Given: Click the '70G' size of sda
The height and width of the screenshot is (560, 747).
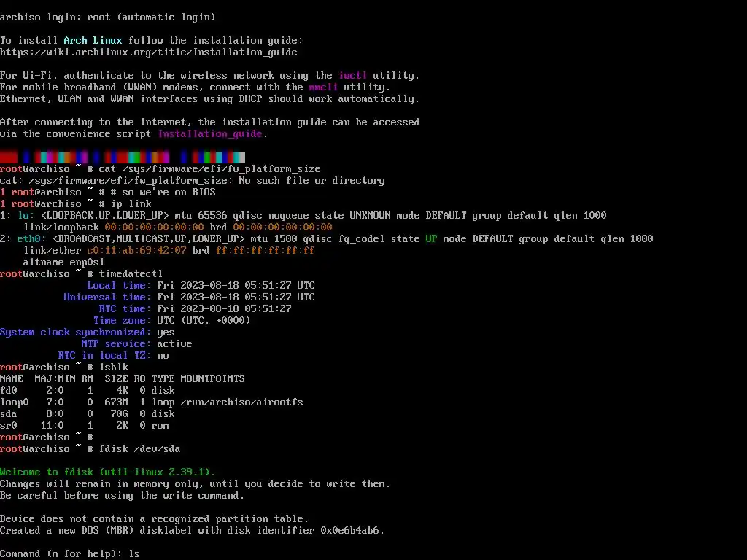Looking at the screenshot, I should click(119, 414).
